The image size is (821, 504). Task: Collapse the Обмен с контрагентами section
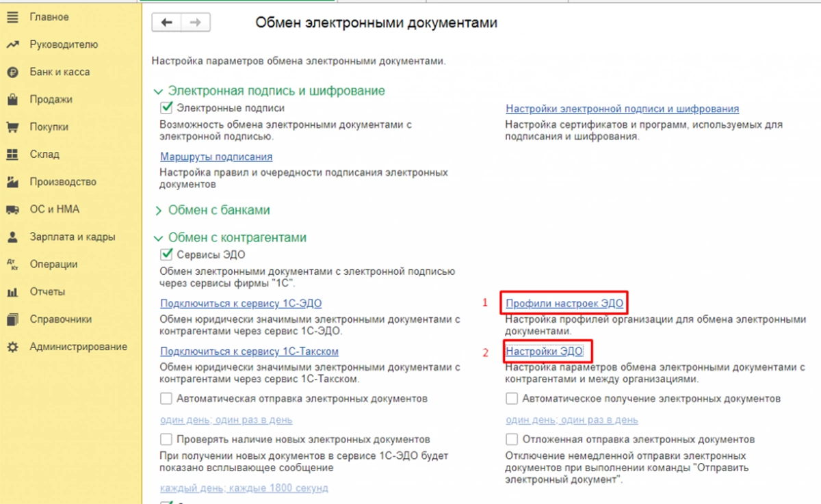pyautogui.click(x=159, y=238)
